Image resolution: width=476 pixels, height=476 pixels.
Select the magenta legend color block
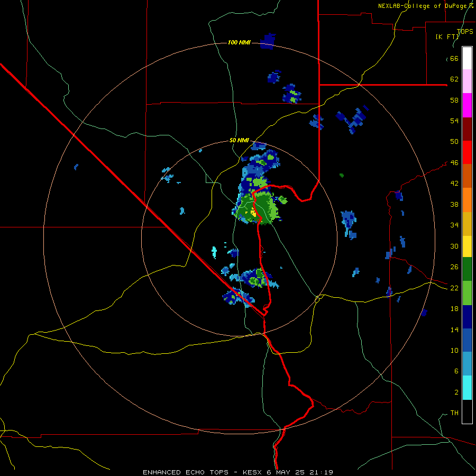pos(467,105)
